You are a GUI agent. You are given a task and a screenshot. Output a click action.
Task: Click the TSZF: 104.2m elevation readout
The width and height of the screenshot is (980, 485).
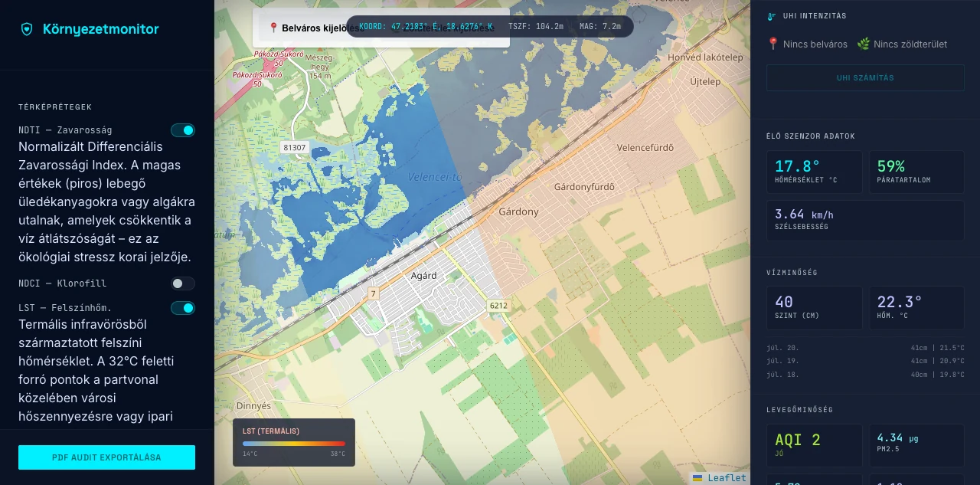(x=535, y=26)
